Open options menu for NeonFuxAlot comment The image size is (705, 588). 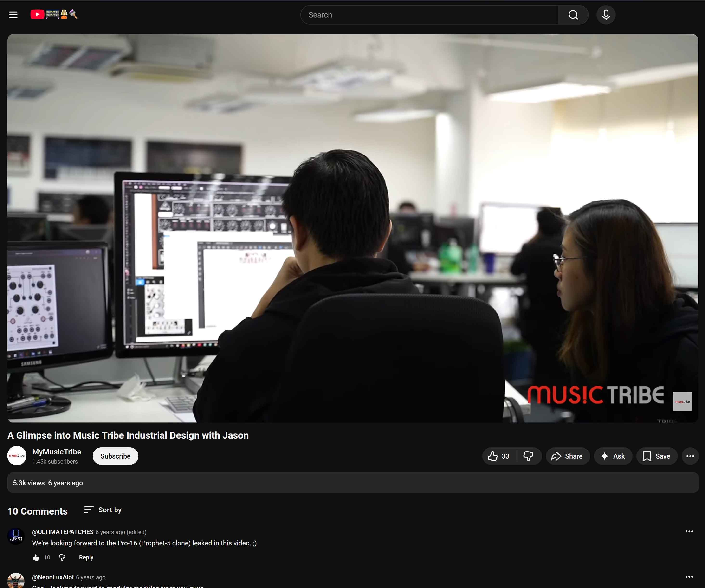pyautogui.click(x=689, y=577)
